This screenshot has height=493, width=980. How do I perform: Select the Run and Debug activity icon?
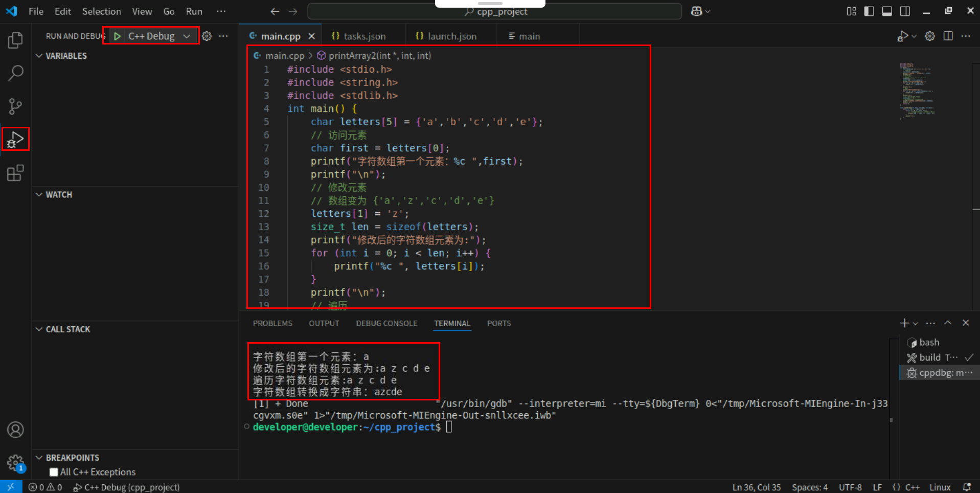[15, 139]
